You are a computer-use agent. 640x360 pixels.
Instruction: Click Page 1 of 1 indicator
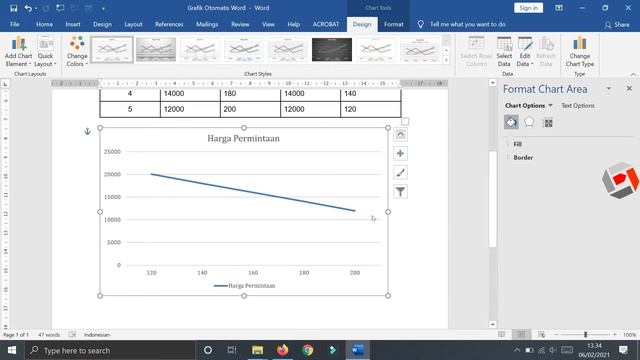pyautogui.click(x=16, y=335)
